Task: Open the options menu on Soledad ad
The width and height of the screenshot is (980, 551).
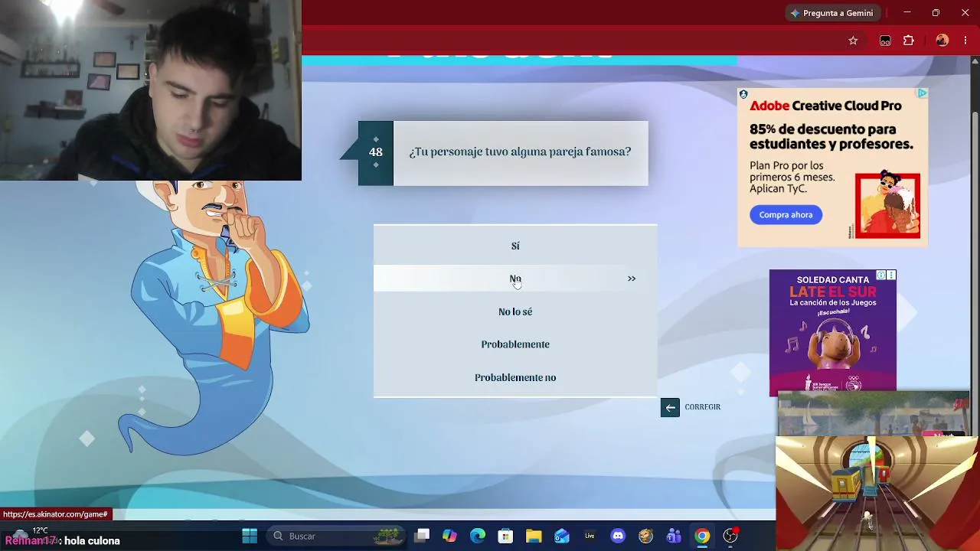Action: click(891, 275)
